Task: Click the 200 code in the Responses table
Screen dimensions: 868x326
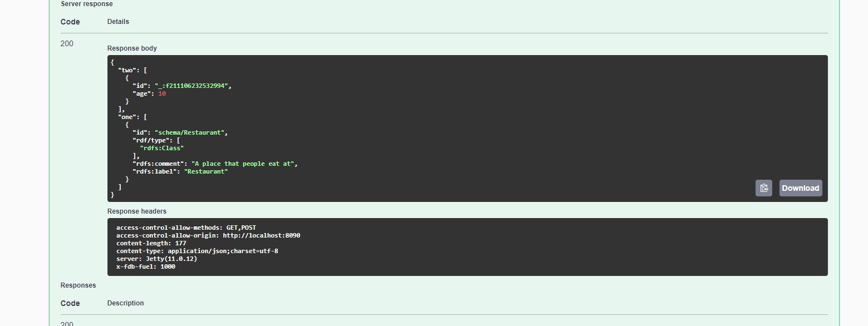Action: coord(66,324)
